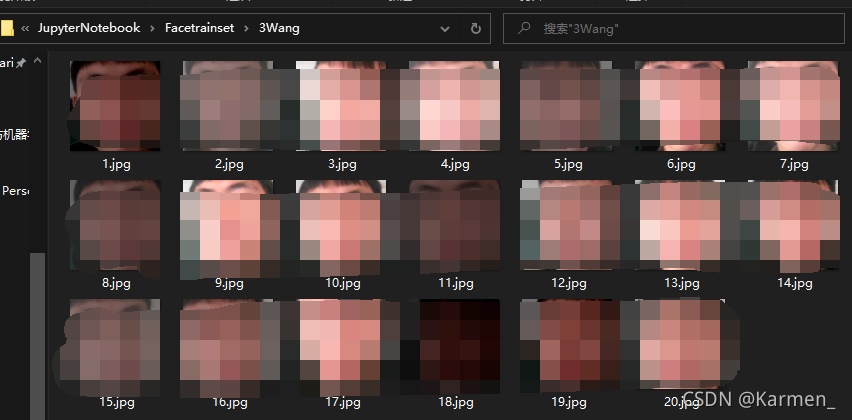Select the 2.jpg thumbnail

click(228, 106)
